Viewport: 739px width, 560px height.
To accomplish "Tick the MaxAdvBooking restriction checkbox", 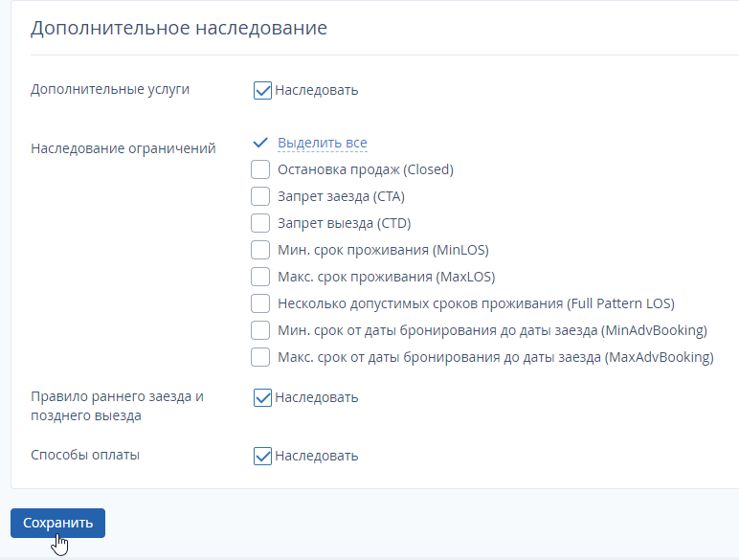I will (x=260, y=357).
